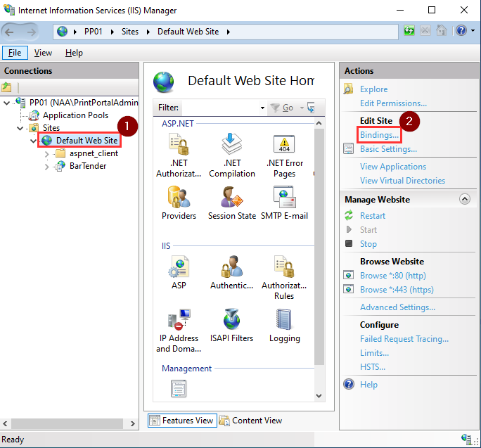481x448 pixels.
Task: Click the Back navigation arrow
Action: point(10,32)
